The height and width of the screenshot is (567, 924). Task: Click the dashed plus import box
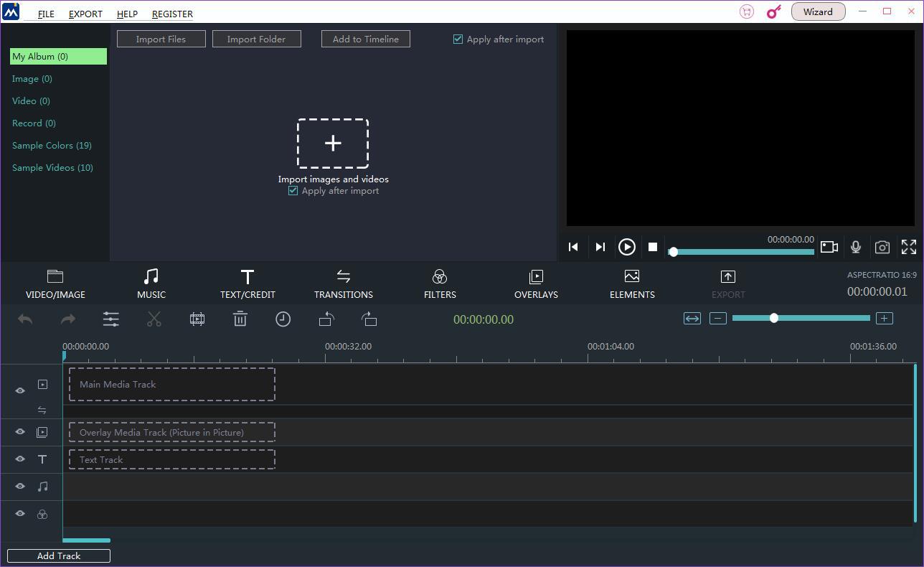coord(333,144)
